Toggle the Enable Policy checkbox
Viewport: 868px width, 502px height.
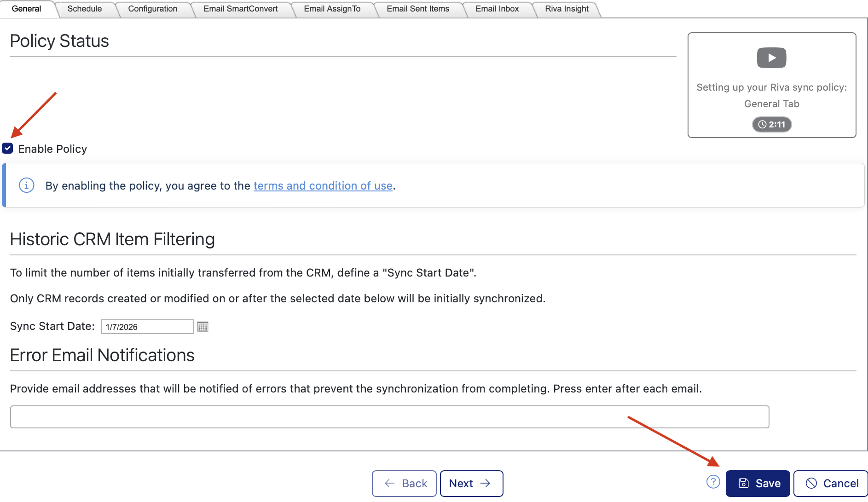(x=7, y=148)
